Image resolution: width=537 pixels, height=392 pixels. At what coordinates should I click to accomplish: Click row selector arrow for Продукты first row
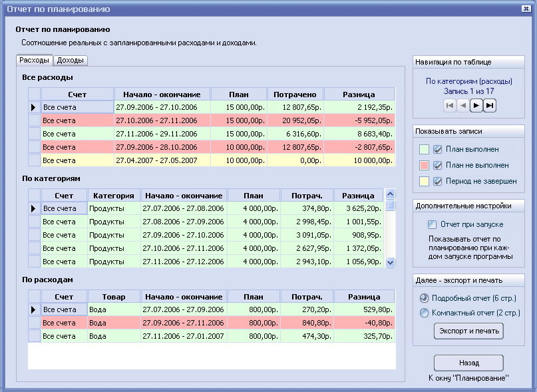(x=33, y=209)
